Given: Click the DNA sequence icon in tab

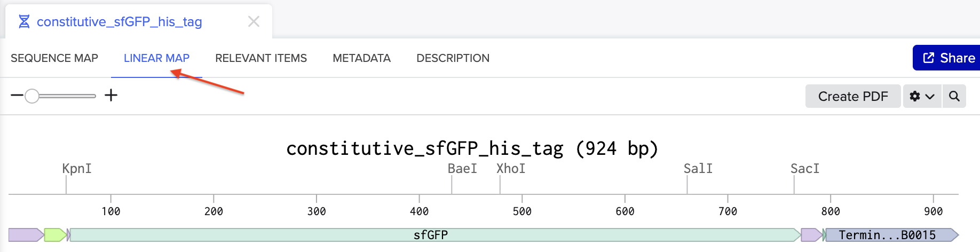Looking at the screenshot, I should (x=24, y=21).
